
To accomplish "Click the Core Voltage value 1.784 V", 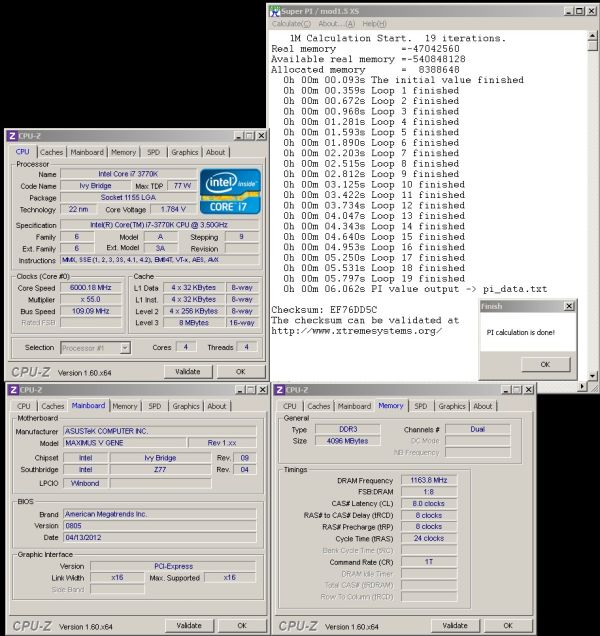I will pyautogui.click(x=173, y=209).
